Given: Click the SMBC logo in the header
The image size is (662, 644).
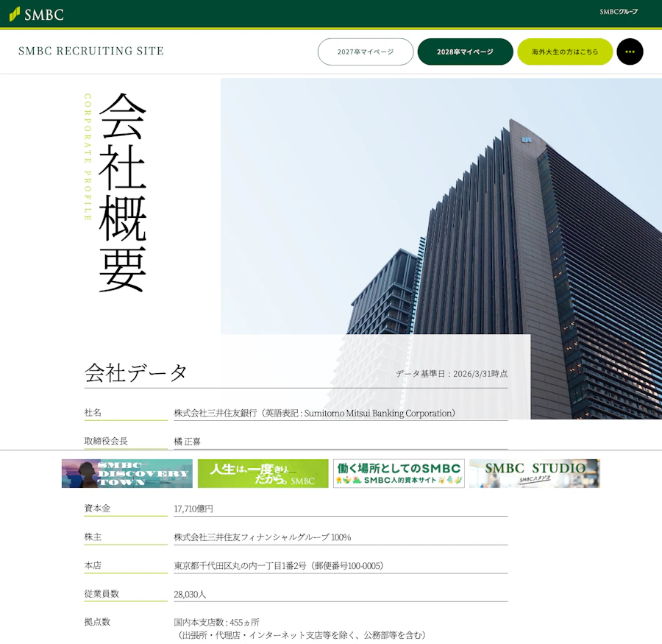Looking at the screenshot, I should [x=36, y=15].
